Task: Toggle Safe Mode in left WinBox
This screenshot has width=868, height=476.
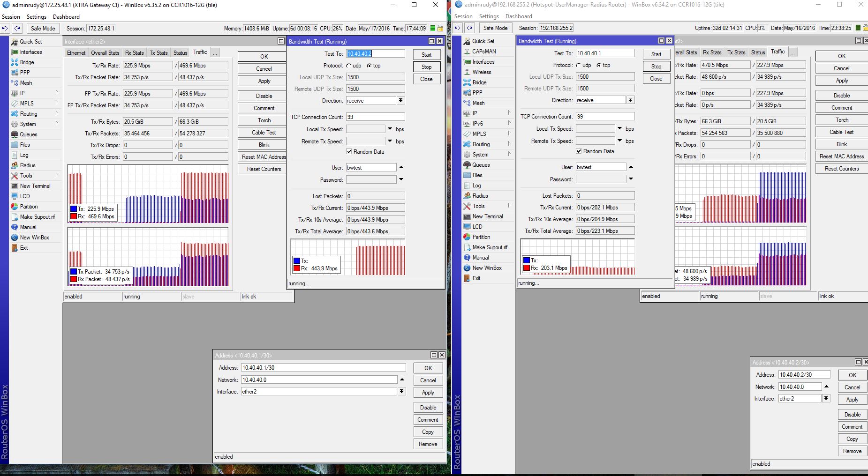Action: (43, 28)
